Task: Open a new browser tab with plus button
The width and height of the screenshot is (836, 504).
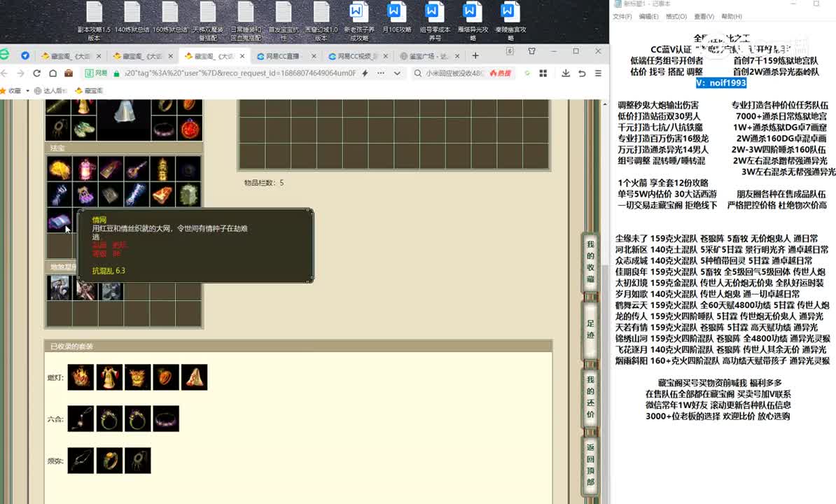Action: 475,56
